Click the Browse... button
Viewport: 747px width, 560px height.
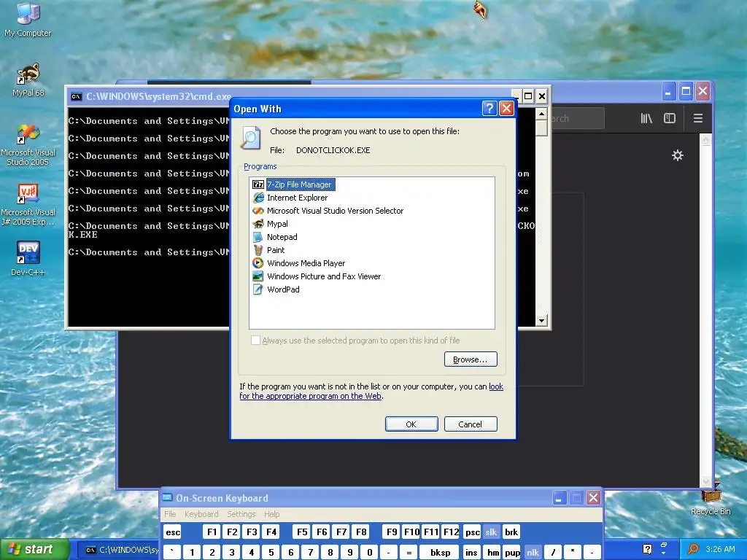click(471, 359)
